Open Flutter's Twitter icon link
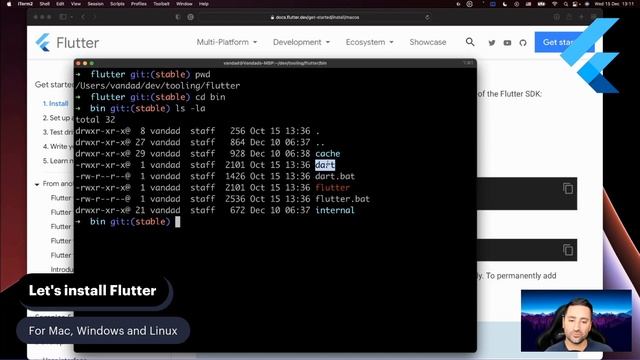Screen dimensions: 640x360 tap(492, 42)
